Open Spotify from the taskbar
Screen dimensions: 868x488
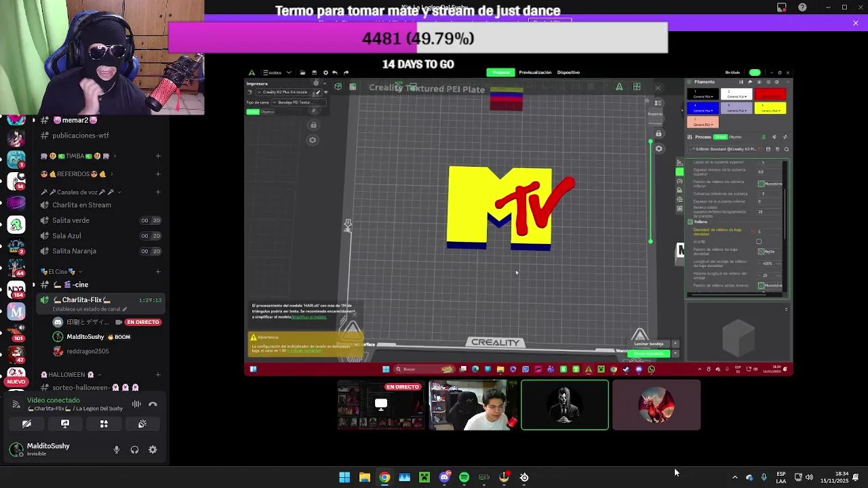click(464, 477)
